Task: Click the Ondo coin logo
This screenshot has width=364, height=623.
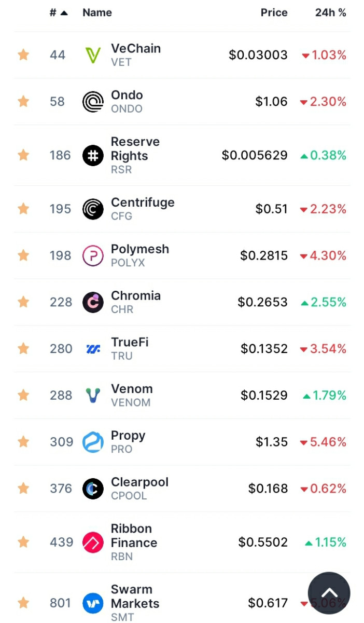Action: point(93,102)
